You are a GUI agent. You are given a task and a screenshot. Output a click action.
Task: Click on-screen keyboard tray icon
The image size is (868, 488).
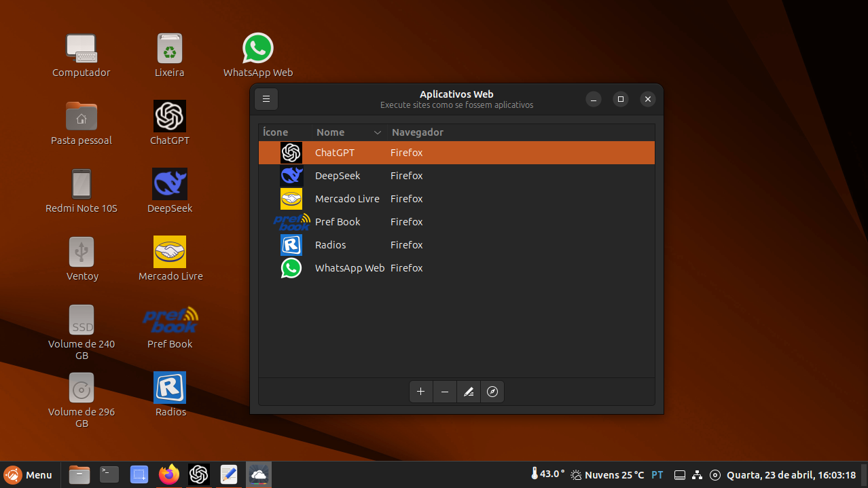point(681,475)
